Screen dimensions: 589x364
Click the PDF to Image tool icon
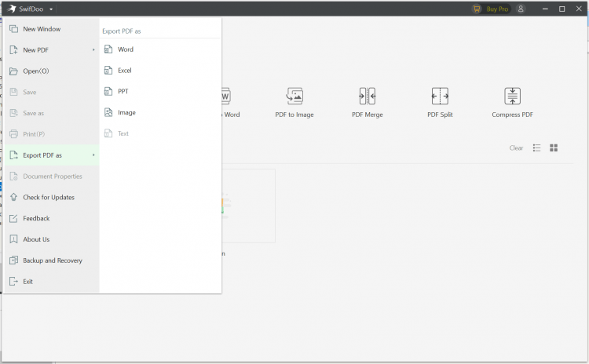tap(294, 96)
